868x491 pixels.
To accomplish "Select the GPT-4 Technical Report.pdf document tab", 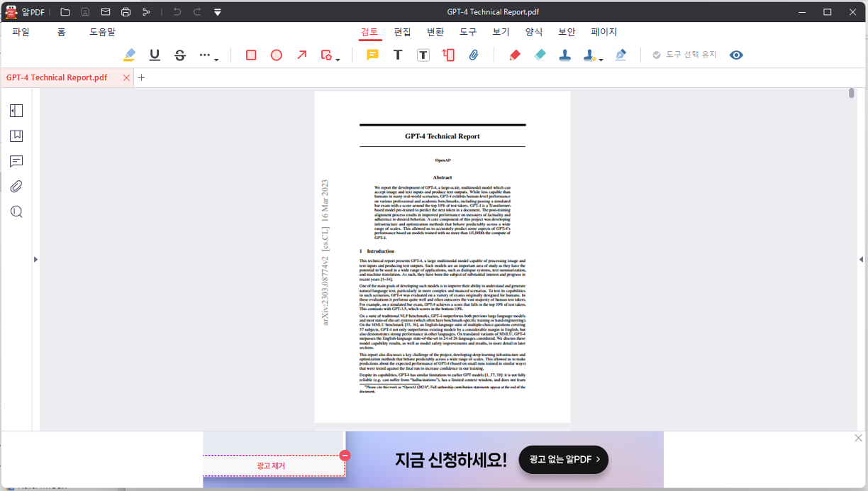I will (57, 77).
